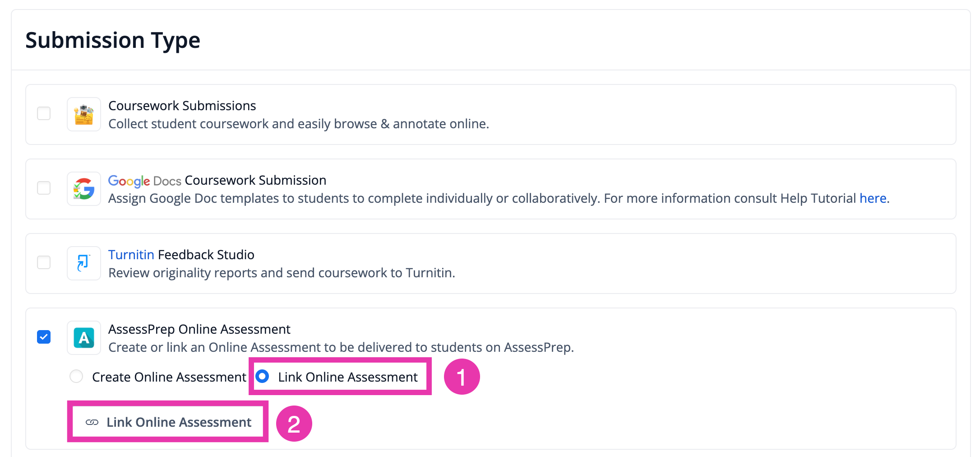The image size is (980, 457).
Task: Click the chain link icon beside Link Online Assessment
Action: tap(92, 422)
